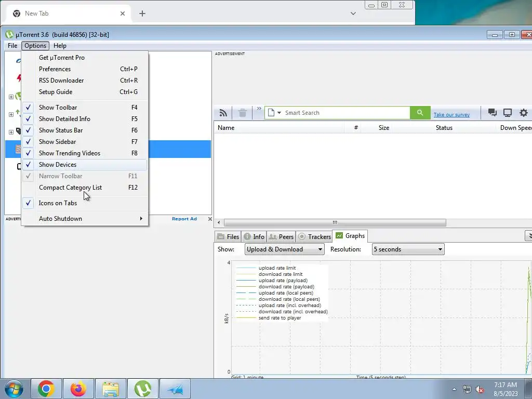Viewport: 532px width, 399px height.
Task: Switch to the Trackers tab
Action: click(314, 236)
